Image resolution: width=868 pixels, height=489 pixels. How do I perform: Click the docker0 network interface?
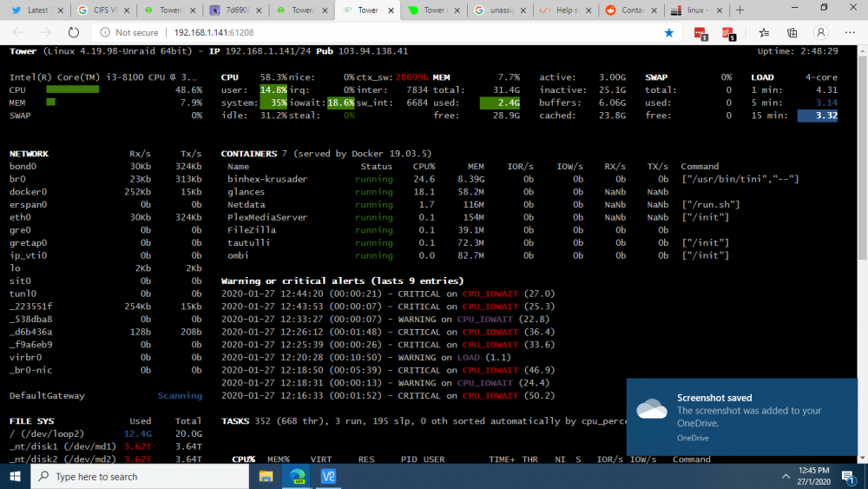click(29, 192)
